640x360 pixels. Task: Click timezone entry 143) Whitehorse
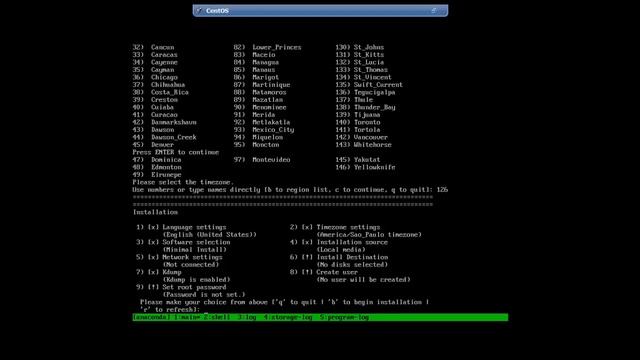[364, 145]
